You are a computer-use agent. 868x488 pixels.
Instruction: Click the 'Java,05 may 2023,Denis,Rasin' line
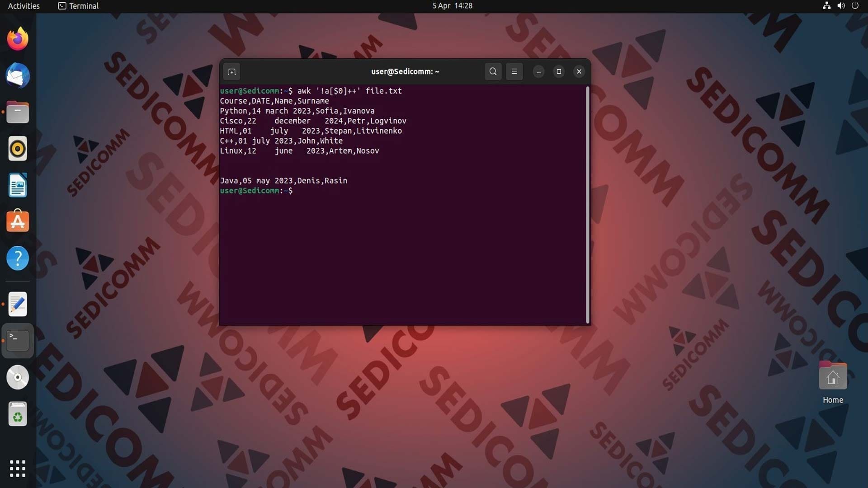[283, 180]
